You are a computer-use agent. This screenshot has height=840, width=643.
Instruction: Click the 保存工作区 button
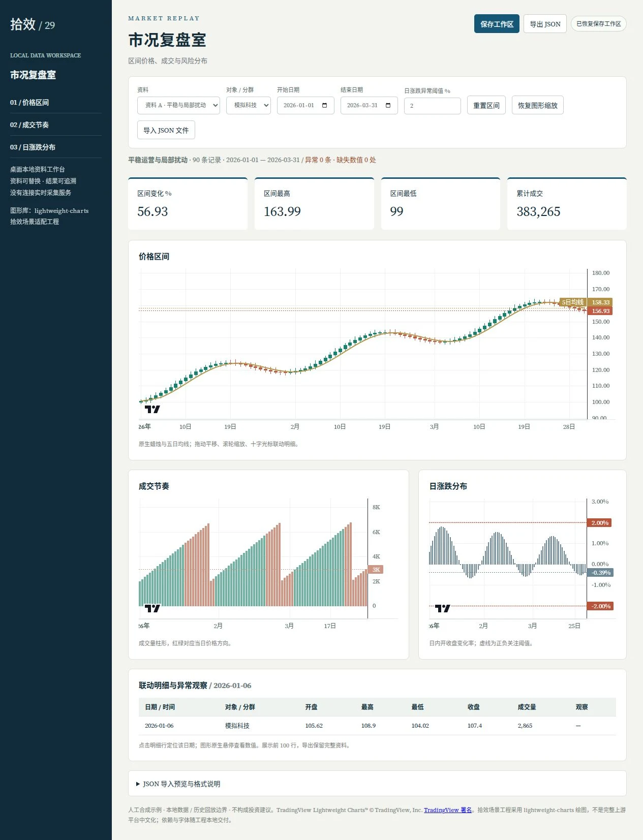click(x=497, y=24)
